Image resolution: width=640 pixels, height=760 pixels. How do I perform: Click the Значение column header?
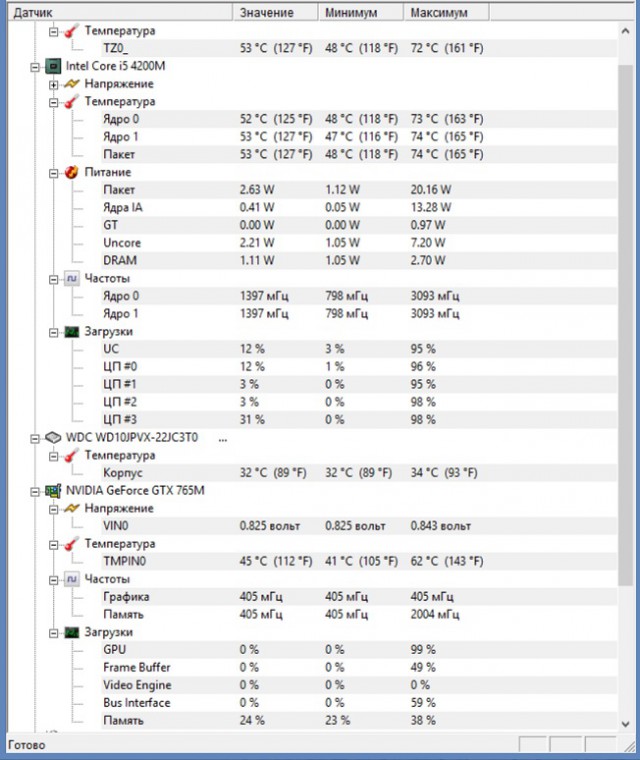tap(275, 13)
